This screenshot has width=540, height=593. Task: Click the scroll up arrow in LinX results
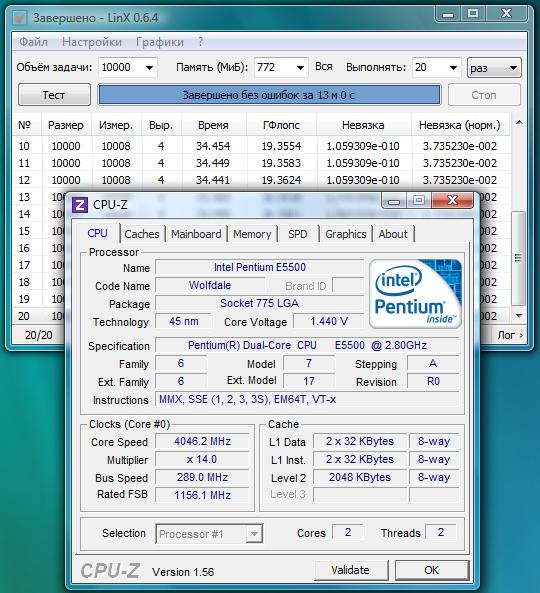[x=519, y=123]
